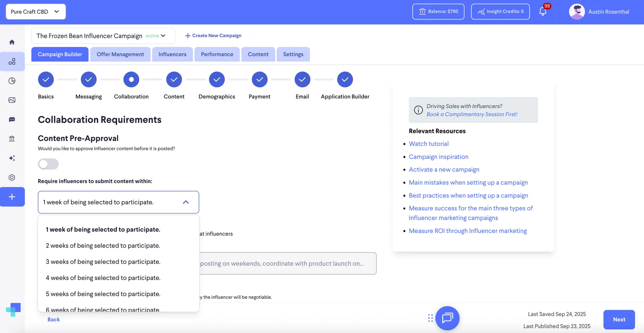Image resolution: width=644 pixels, height=333 pixels.
Task: Open the Pure Craft CBD brand dropdown
Action: pos(36,12)
